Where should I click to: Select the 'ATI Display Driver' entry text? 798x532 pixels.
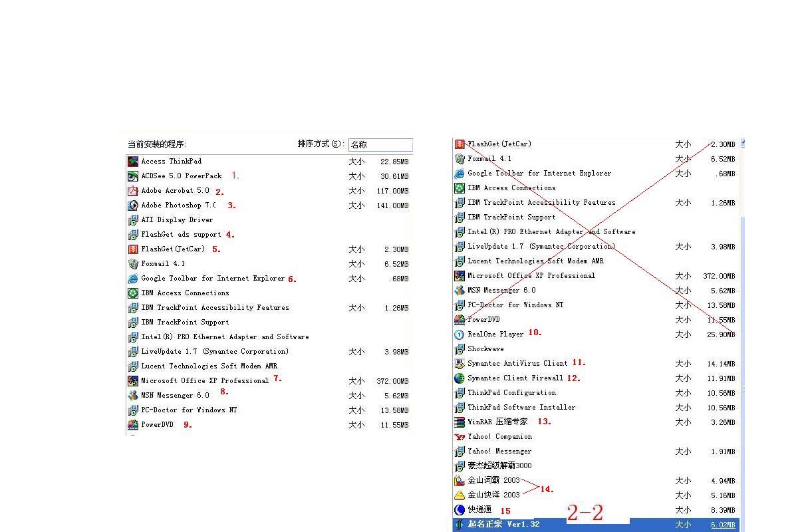coord(177,219)
